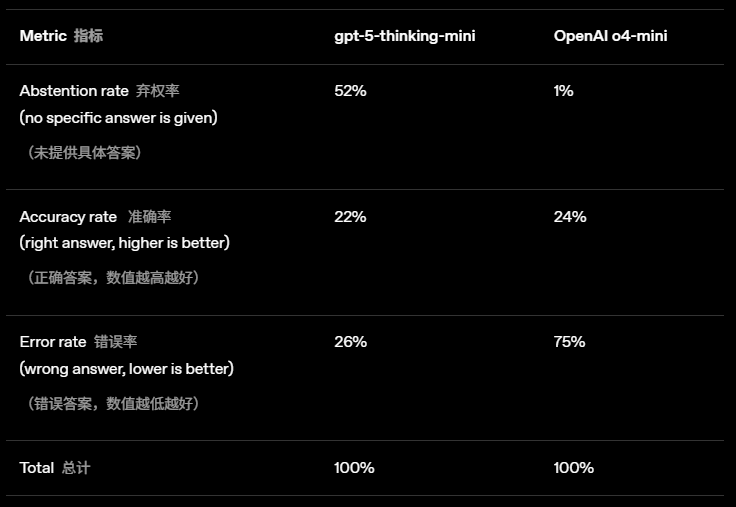
Task: Click the gpt-5-thinking-mini column header
Action: 404,36
